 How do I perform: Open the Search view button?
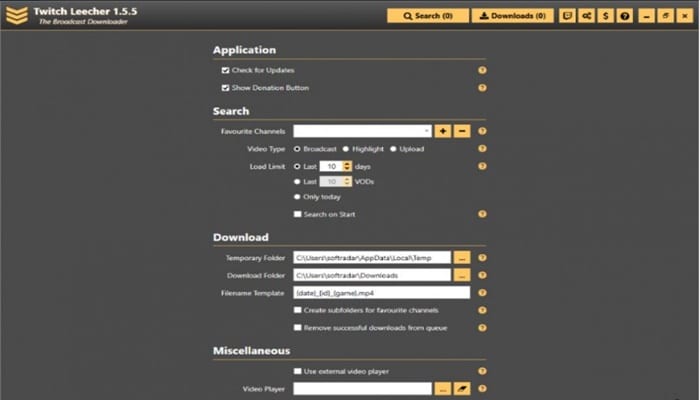428,16
